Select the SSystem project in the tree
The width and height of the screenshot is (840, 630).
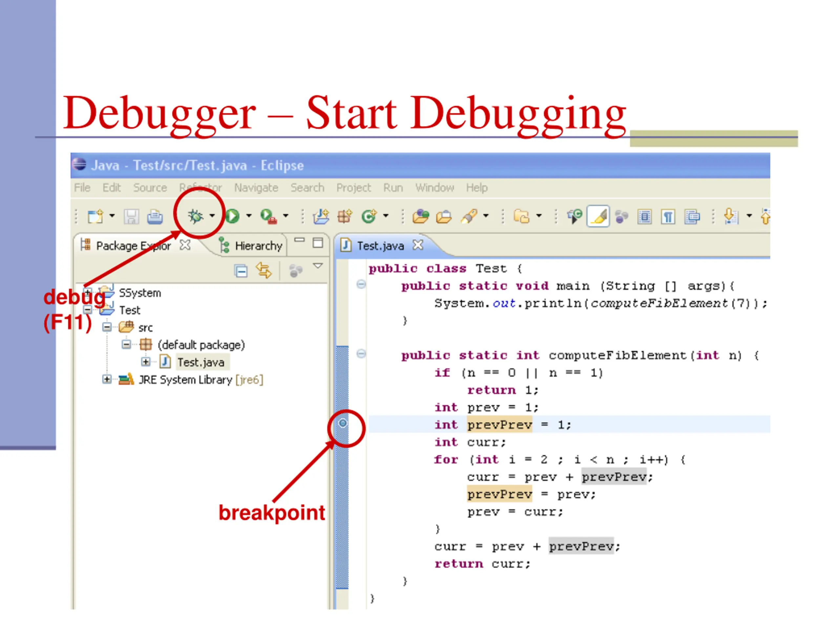pyautogui.click(x=140, y=293)
